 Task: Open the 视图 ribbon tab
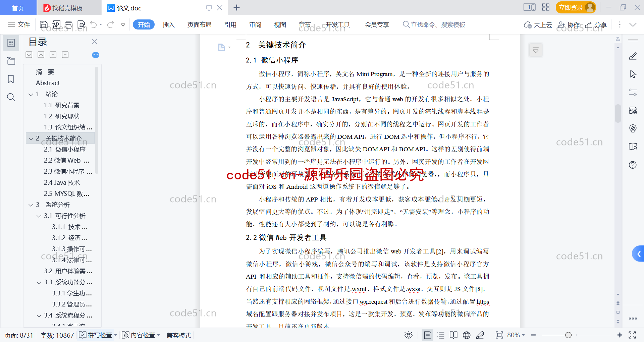pyautogui.click(x=280, y=24)
